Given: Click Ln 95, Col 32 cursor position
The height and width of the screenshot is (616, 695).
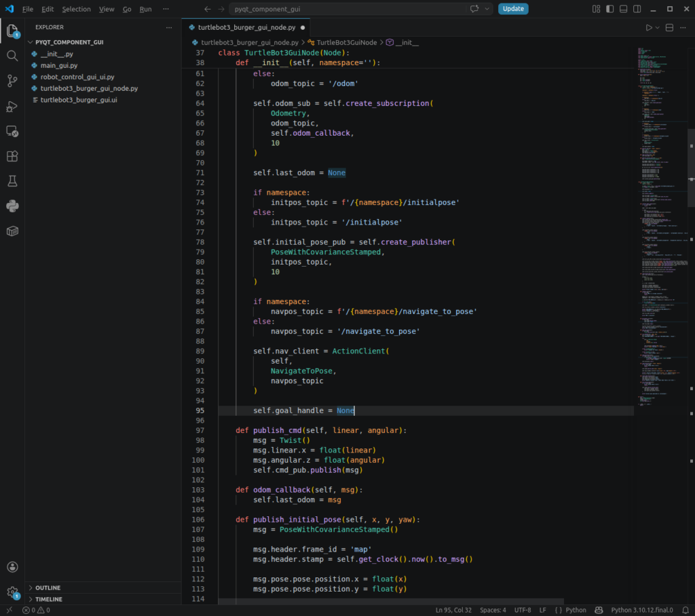Looking at the screenshot, I should pyautogui.click(x=453, y=611).
